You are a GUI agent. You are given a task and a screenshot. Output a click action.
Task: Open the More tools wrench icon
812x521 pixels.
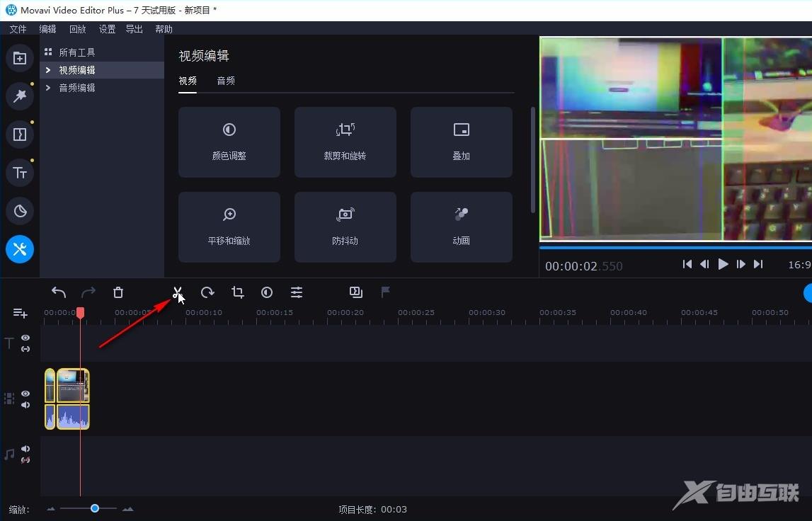[20, 249]
